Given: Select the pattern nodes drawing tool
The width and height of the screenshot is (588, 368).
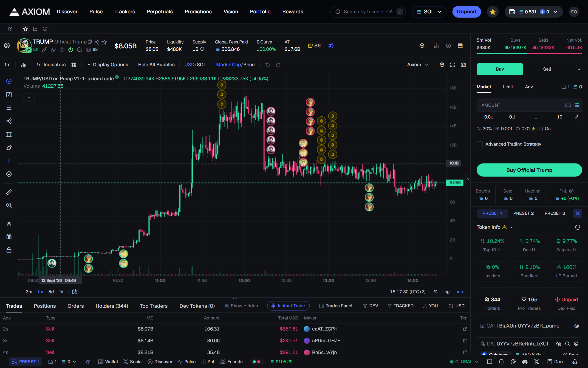Looking at the screenshot, I should tap(9, 121).
